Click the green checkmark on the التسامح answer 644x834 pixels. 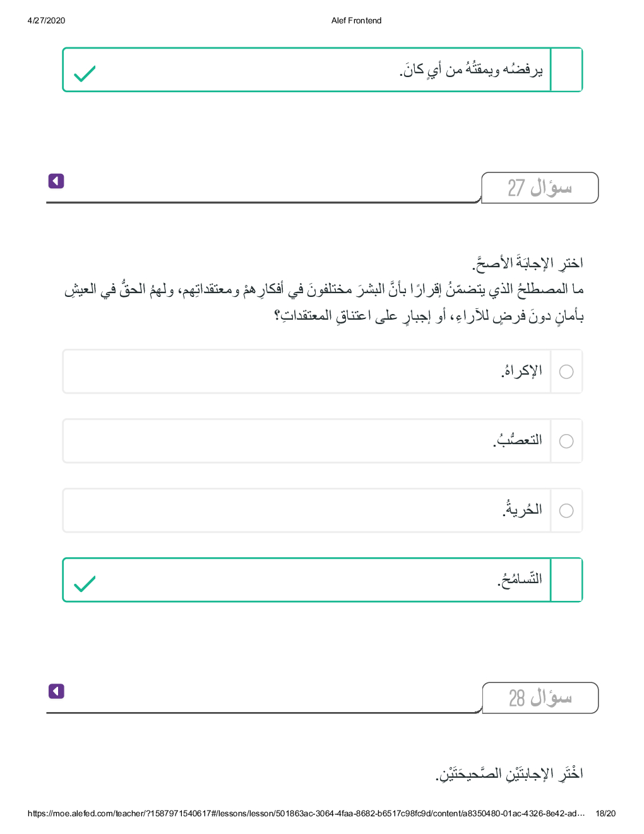[85, 584]
